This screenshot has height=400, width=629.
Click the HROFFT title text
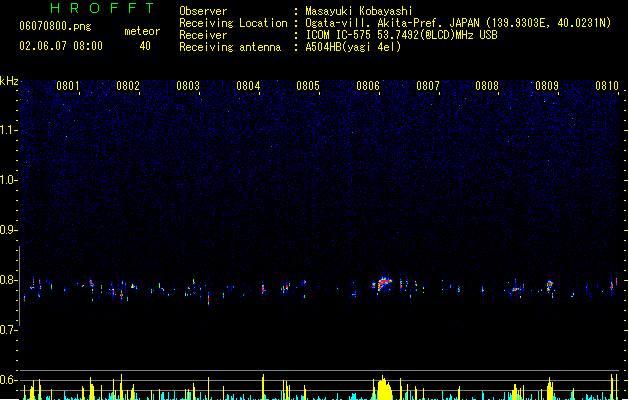pos(102,8)
